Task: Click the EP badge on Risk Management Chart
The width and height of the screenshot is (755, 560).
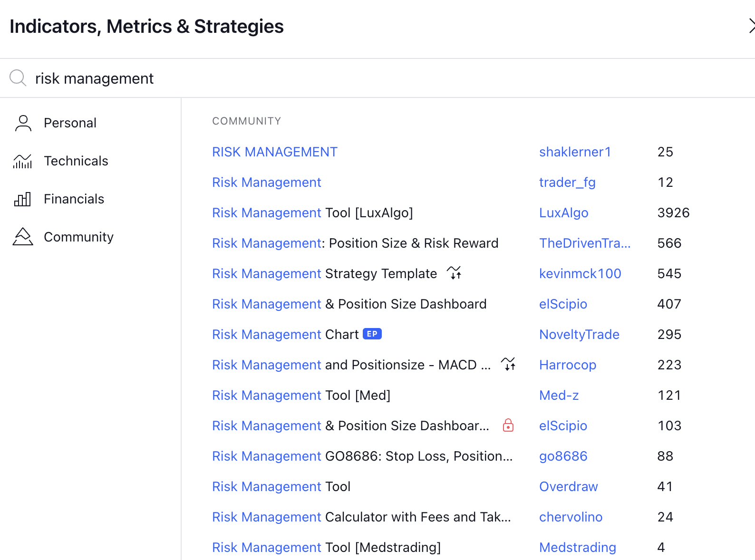Action: tap(372, 334)
